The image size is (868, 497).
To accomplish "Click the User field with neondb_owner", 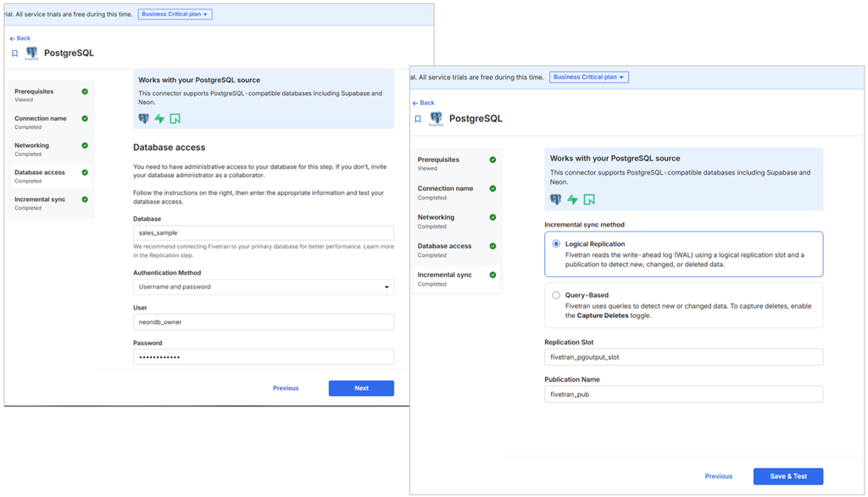I will [x=264, y=322].
